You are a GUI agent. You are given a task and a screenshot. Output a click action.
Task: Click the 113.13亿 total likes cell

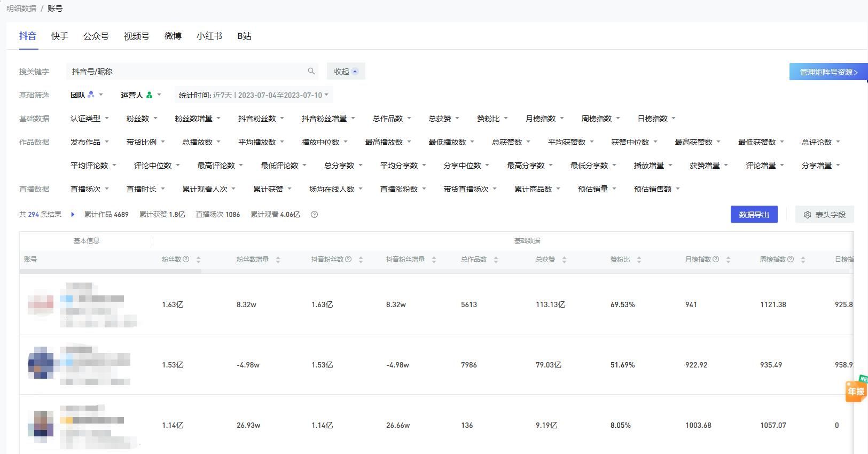pyautogui.click(x=551, y=304)
